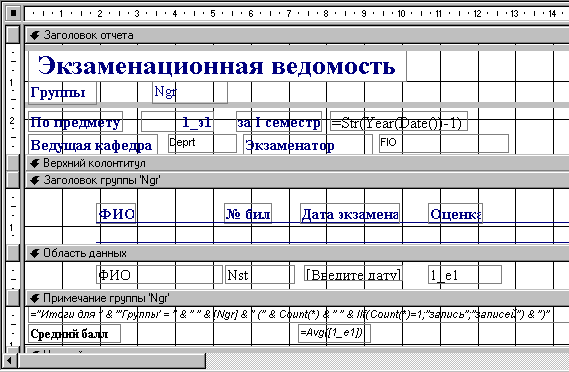Select the Ngr field in report header
The image size is (569, 372).
[190, 93]
